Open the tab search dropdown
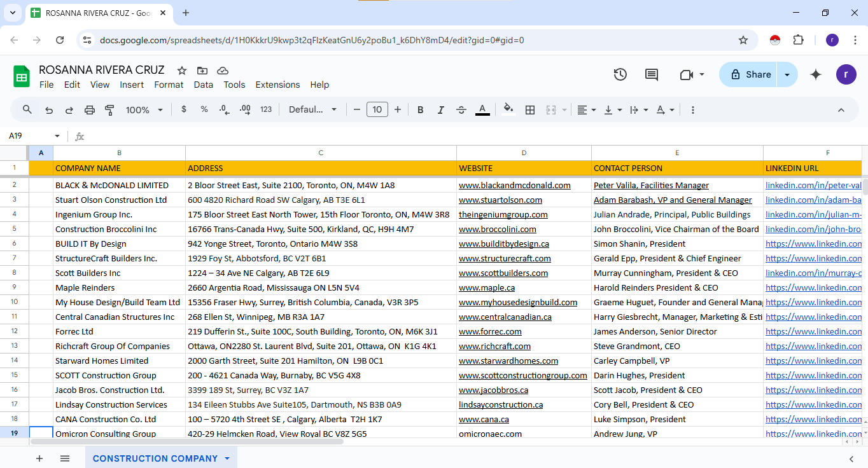The image size is (868, 468). pos(12,13)
